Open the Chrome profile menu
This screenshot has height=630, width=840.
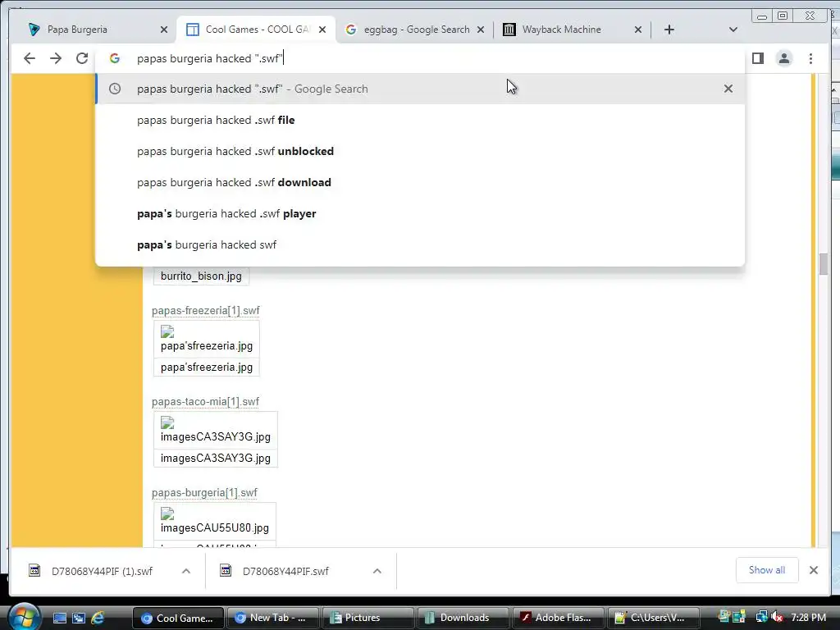click(x=783, y=58)
